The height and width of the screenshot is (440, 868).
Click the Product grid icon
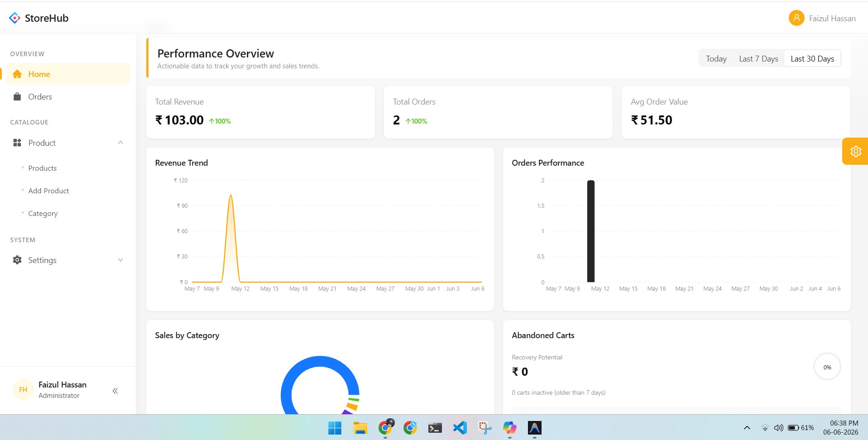pyautogui.click(x=17, y=143)
